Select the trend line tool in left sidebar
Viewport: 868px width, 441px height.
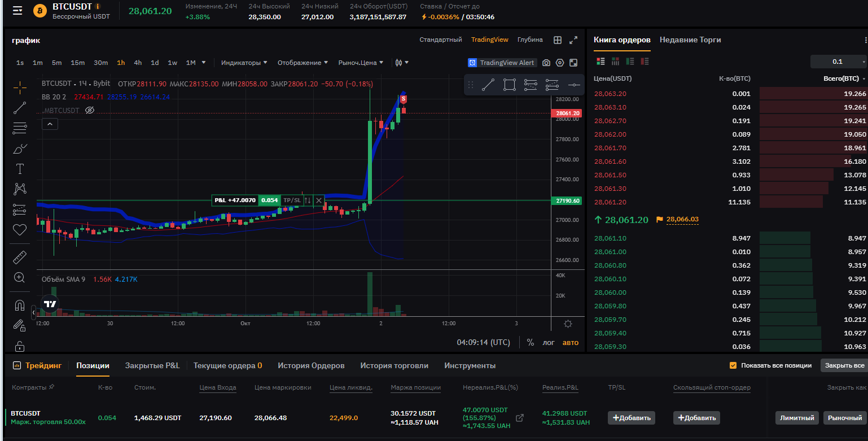pyautogui.click(x=20, y=107)
